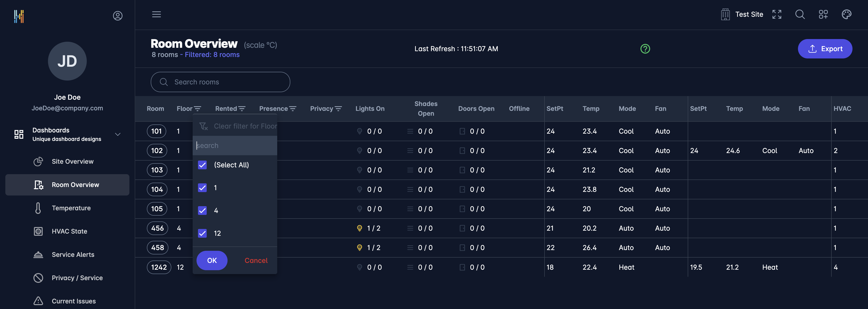Uncheck floor 4 filter checkbox
This screenshot has height=309, width=868.
(x=202, y=211)
